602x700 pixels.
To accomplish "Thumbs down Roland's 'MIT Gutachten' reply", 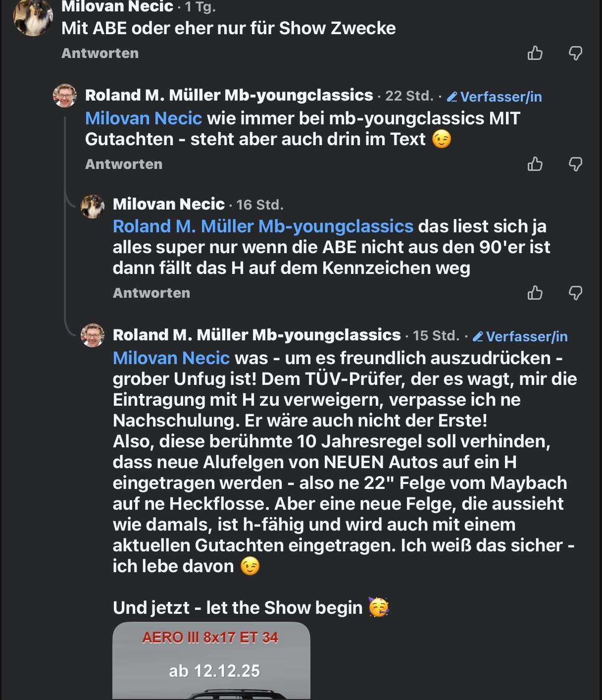I will (x=575, y=164).
